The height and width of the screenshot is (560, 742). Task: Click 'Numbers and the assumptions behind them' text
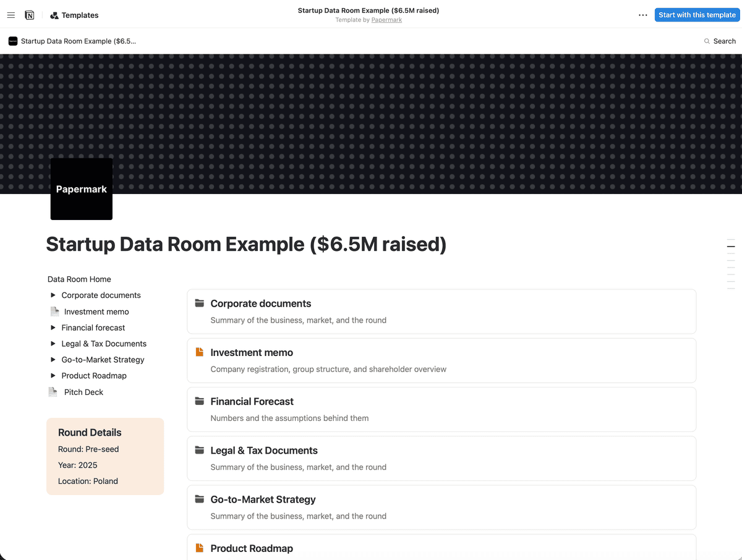[x=289, y=418]
